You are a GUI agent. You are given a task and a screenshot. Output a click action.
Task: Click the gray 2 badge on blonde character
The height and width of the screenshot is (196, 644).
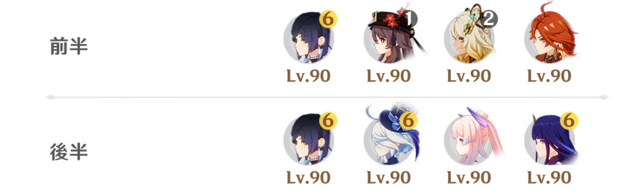pos(490,19)
